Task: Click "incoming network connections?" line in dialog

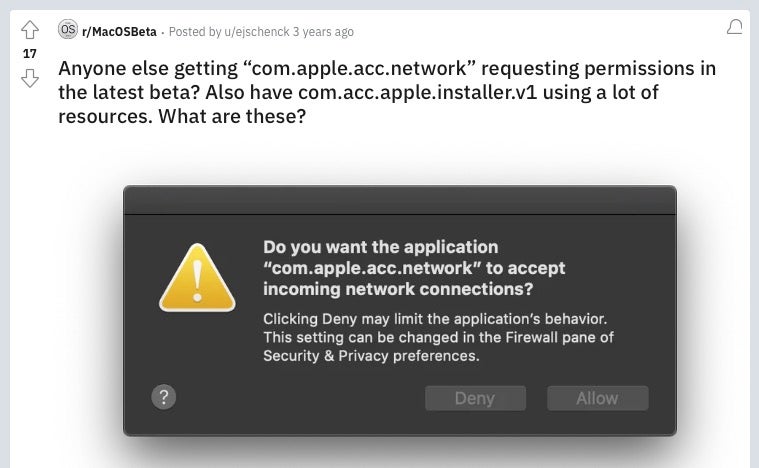Action: [398, 290]
